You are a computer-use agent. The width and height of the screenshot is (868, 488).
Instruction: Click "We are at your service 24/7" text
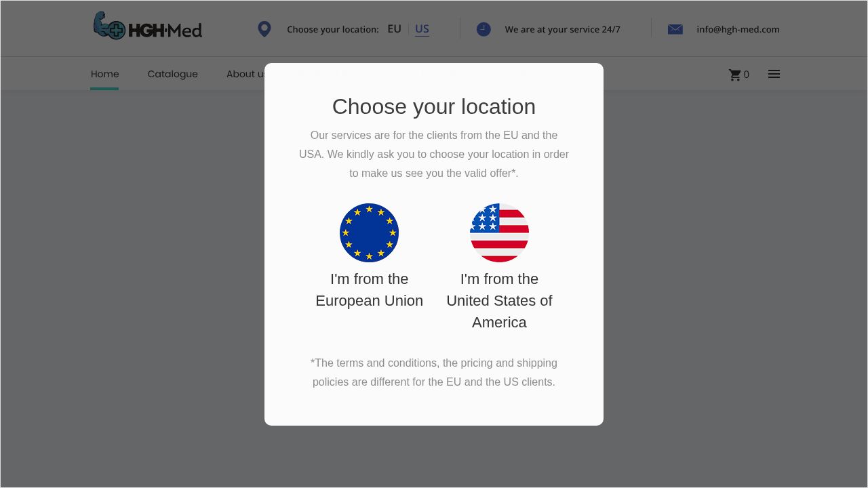pos(562,29)
